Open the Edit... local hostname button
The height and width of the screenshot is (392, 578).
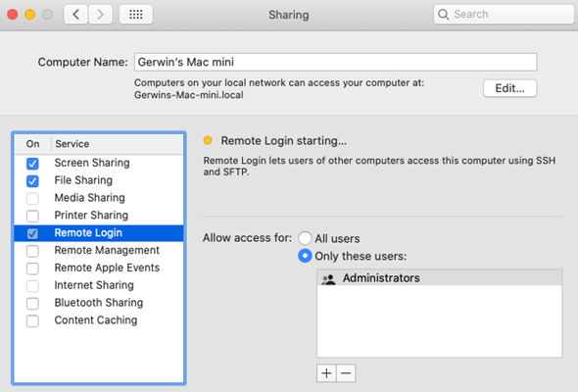click(509, 88)
